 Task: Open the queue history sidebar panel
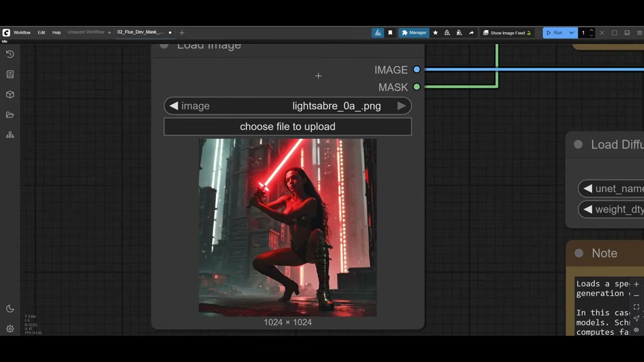(10, 54)
